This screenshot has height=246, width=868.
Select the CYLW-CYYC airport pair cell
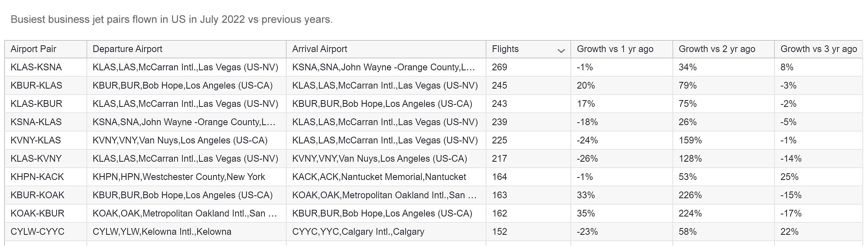[x=46, y=232]
